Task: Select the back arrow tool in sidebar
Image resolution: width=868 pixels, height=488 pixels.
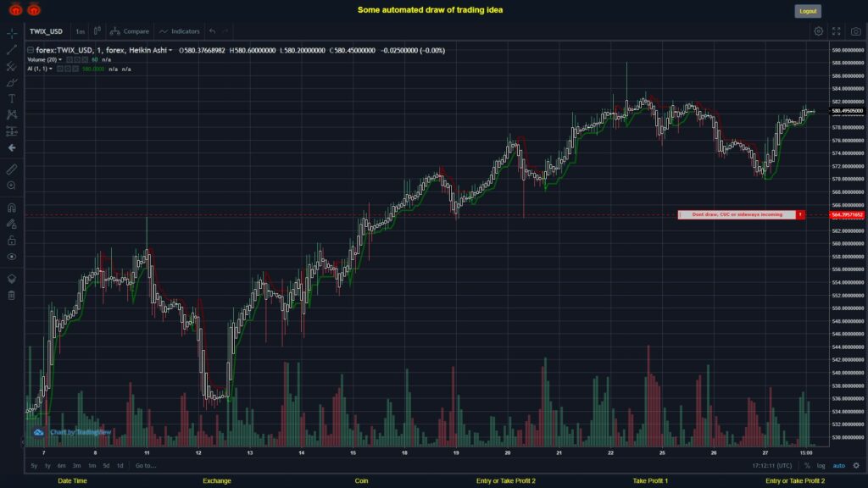Action: click(x=12, y=147)
